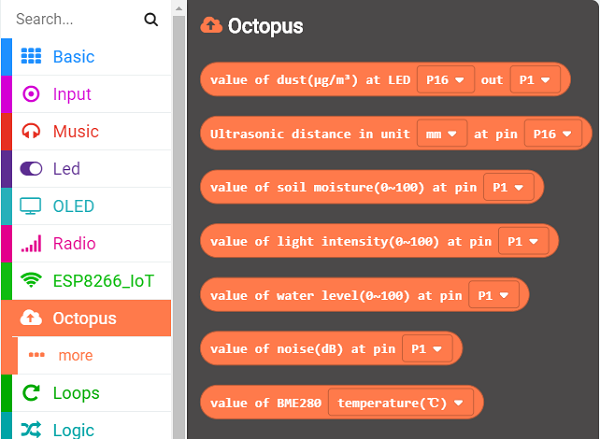The height and width of the screenshot is (439, 600).
Task: Click the search magnifier icon
Action: pos(151,19)
